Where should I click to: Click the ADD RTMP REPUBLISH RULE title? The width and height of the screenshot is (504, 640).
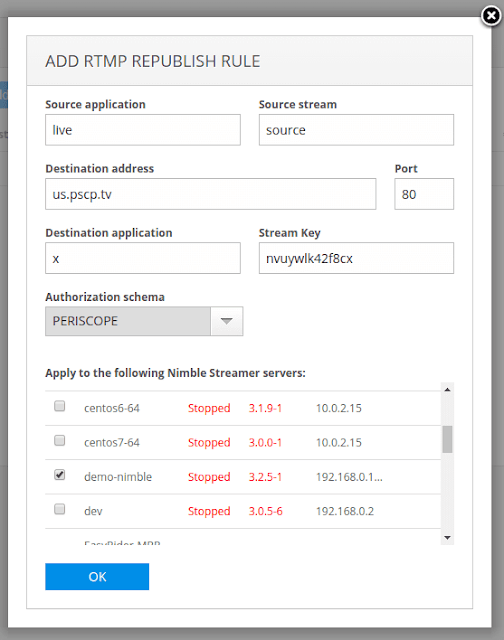153,61
